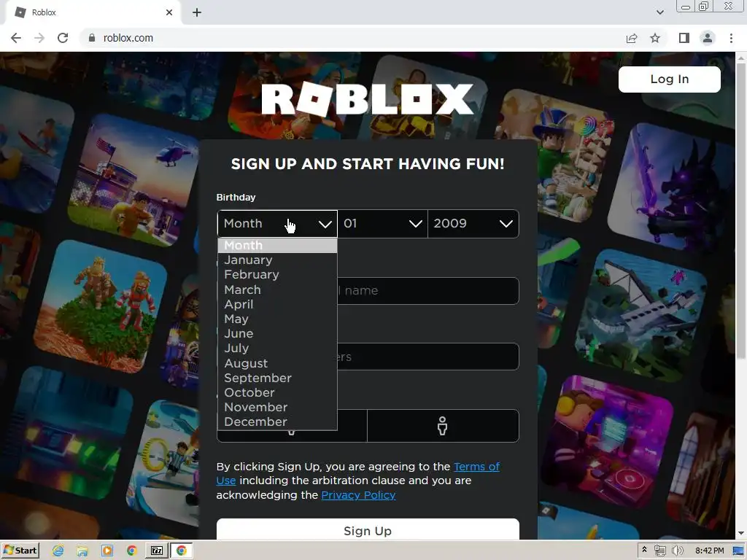Click the Log In button

[670, 79]
